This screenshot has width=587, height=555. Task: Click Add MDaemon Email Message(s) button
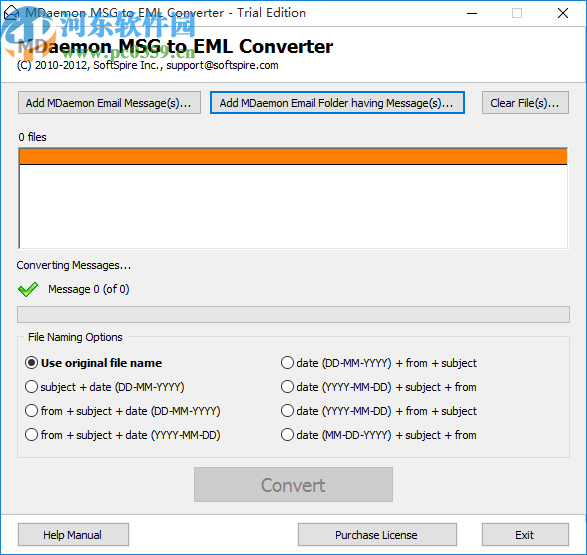[x=109, y=103]
